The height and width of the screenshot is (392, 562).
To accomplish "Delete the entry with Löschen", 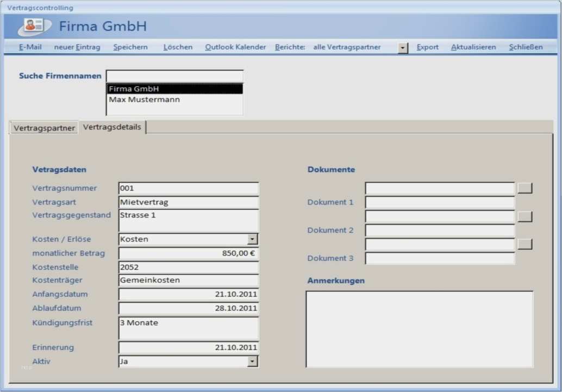I will coord(178,47).
